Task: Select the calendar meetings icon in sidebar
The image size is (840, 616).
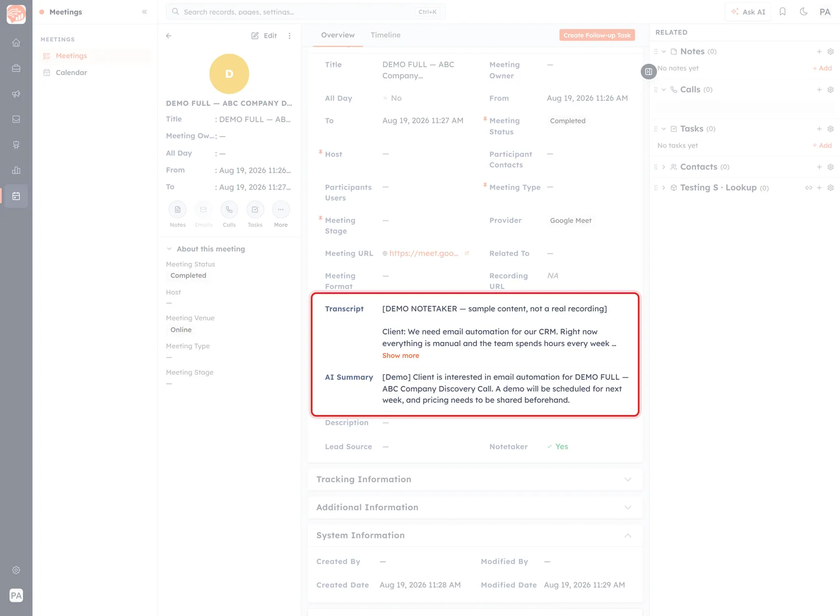Action: pos(16,196)
